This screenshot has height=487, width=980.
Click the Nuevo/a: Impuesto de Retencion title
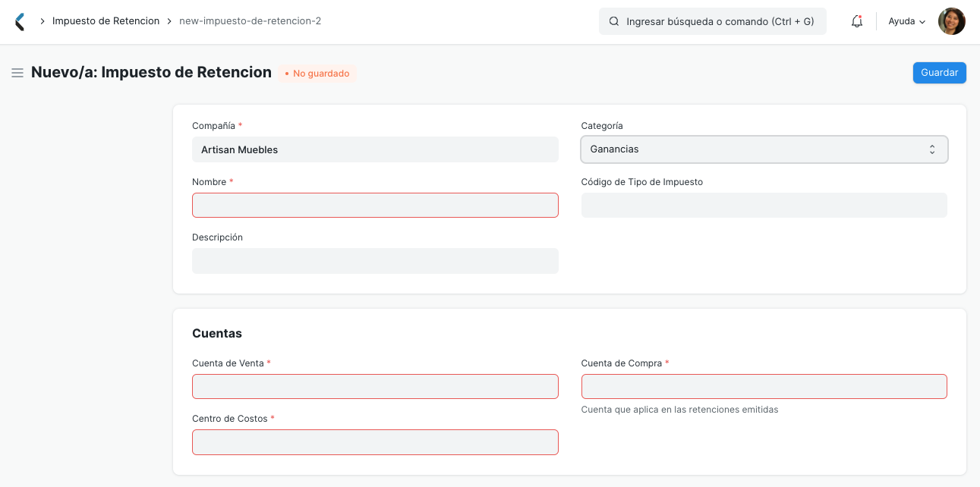tap(151, 73)
